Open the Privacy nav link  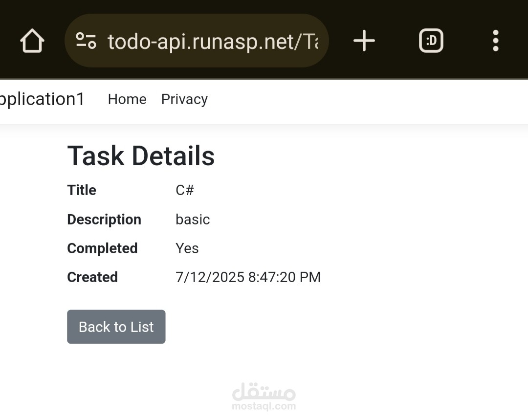pos(184,100)
